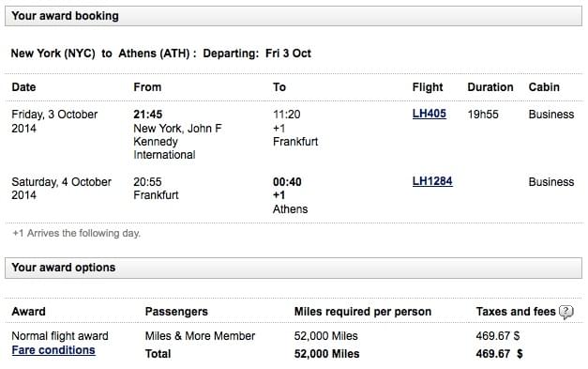
Task: Click the Your award options header bar
Action: pyautogui.click(x=294, y=268)
